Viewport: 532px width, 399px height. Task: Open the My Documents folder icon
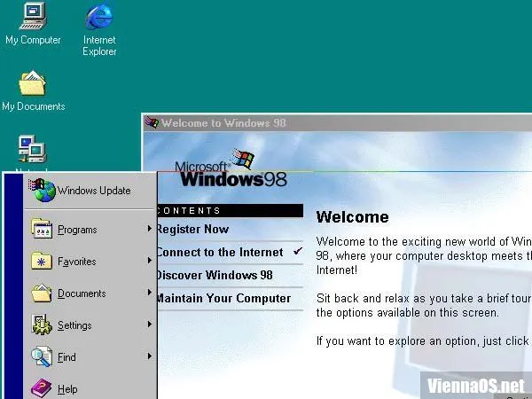[32, 82]
